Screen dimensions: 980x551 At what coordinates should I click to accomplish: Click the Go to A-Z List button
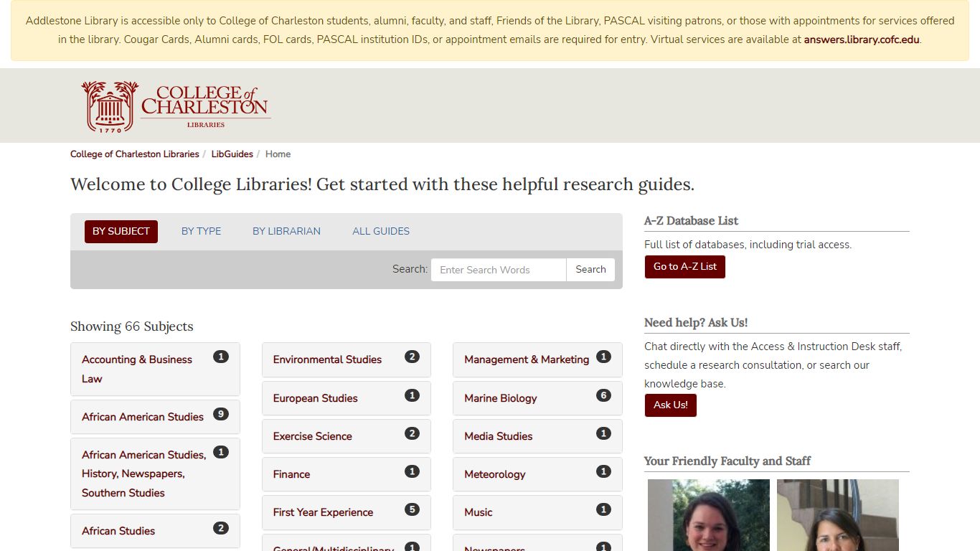click(x=685, y=267)
